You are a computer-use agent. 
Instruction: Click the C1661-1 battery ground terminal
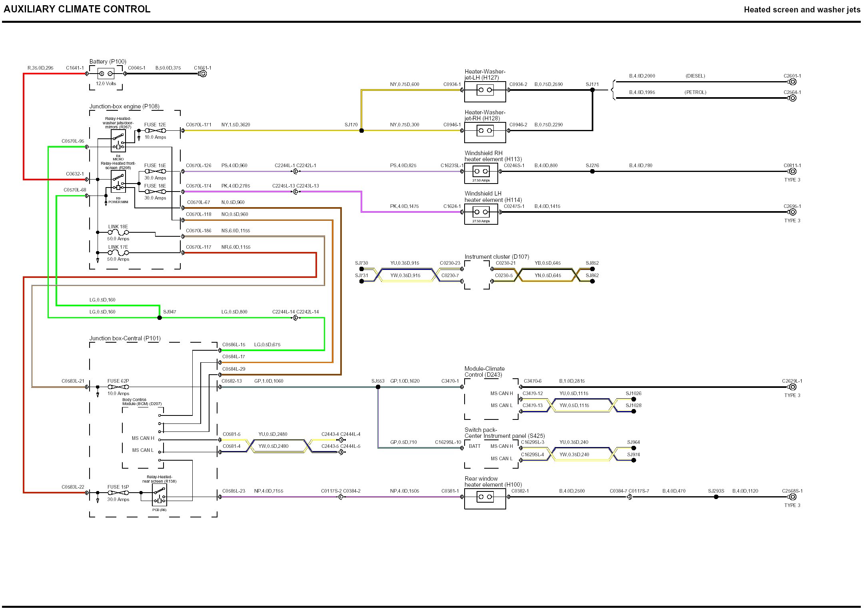pos(203,74)
